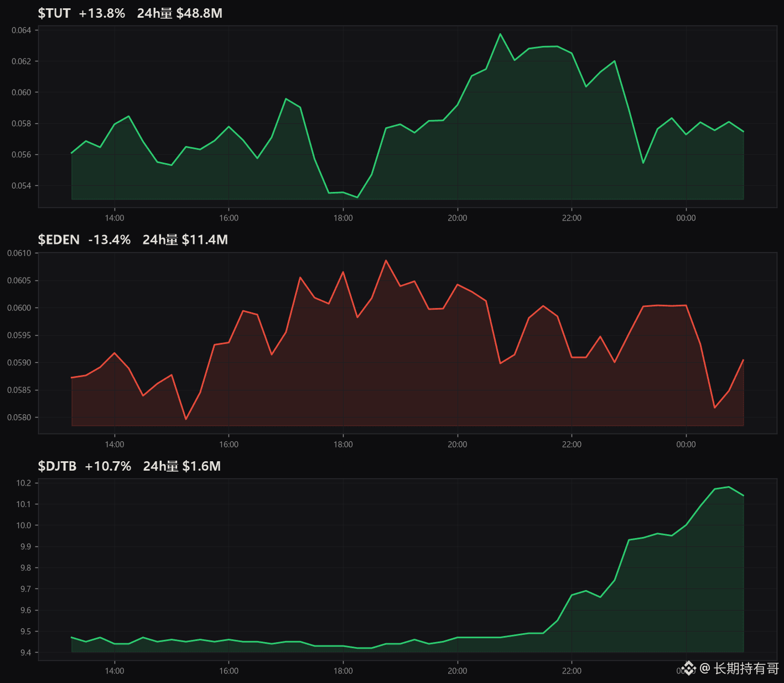
Task: Click the $DJTB chart title
Action: [57, 466]
